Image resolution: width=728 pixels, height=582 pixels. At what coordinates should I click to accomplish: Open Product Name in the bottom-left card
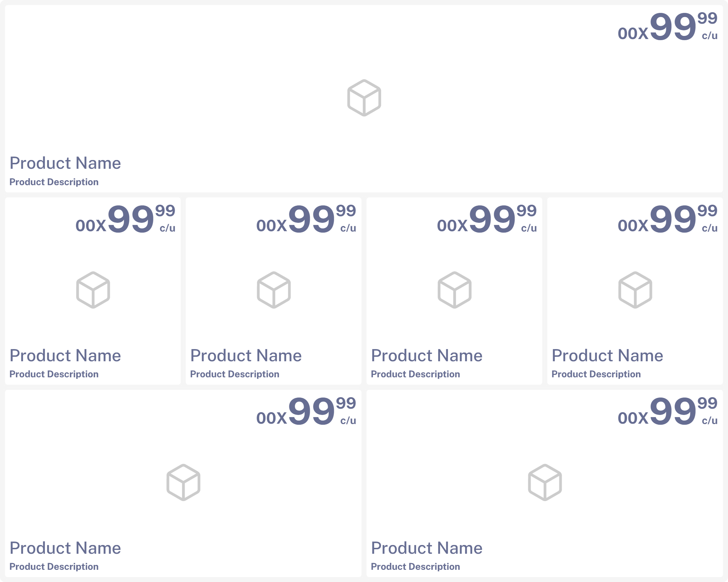(x=65, y=548)
